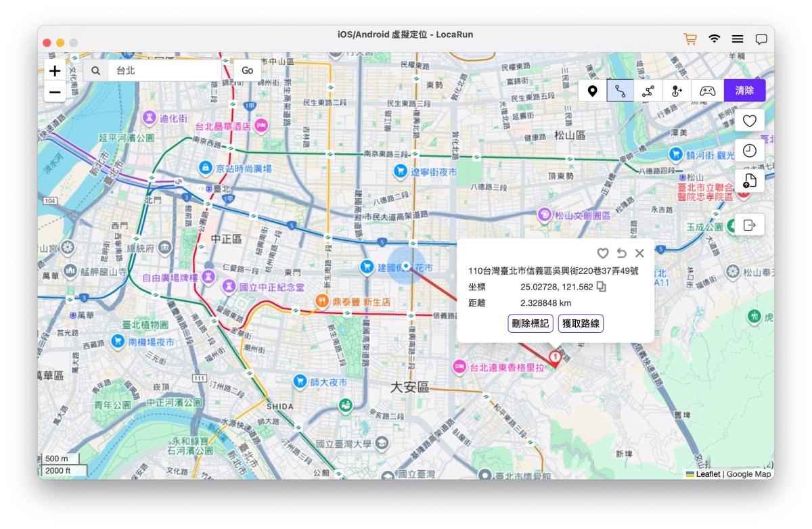812x529 pixels.
Task: Click the 迪化街 map marker
Action: coord(151,118)
